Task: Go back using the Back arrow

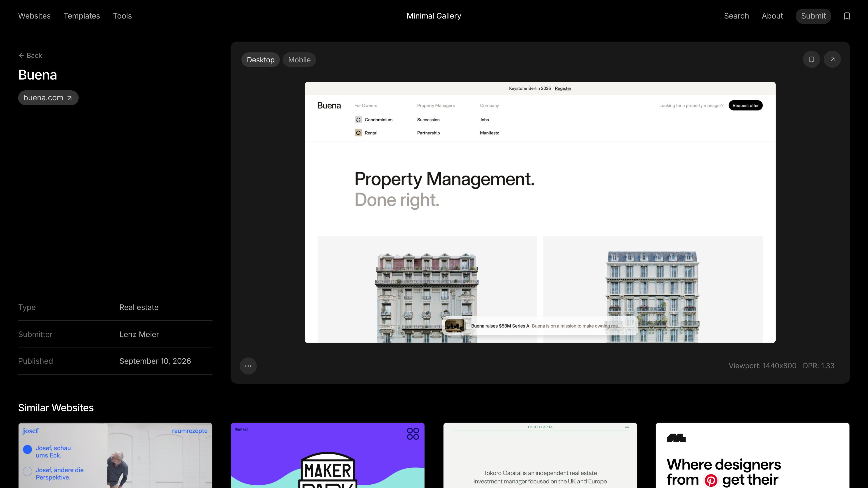Action: click(x=30, y=55)
